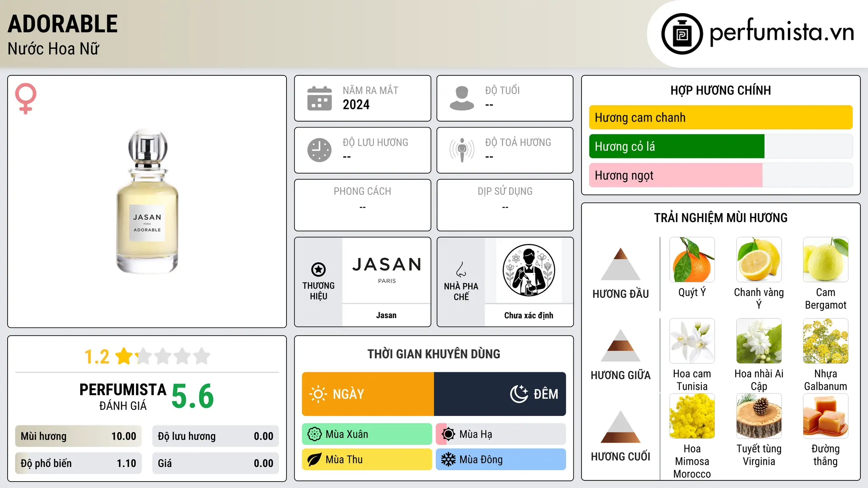
Task: Click the leaf icon for Mùa Thu
Action: click(314, 460)
